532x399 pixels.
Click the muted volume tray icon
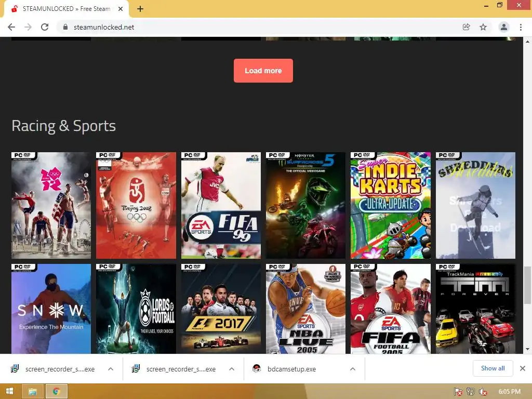point(483,392)
